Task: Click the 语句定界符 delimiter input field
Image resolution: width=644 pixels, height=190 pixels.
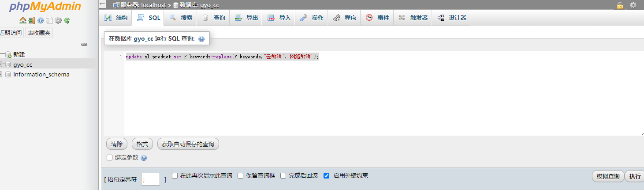Action: (x=150, y=179)
